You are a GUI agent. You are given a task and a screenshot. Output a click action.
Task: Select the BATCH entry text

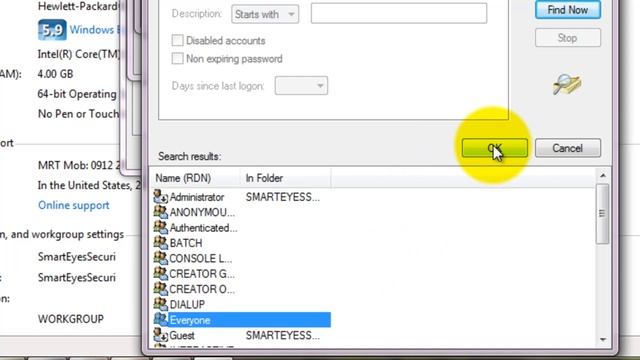click(x=186, y=243)
